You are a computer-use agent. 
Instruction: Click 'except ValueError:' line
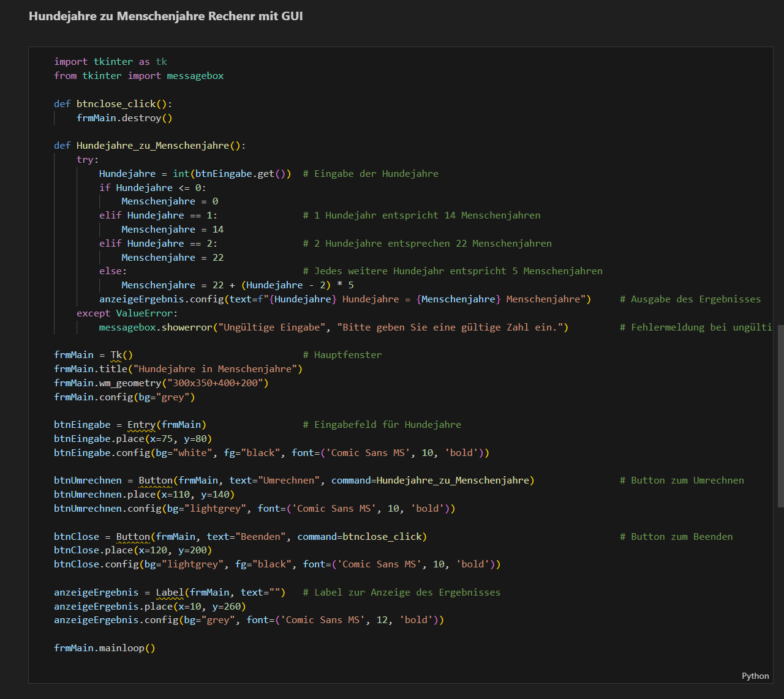127,313
